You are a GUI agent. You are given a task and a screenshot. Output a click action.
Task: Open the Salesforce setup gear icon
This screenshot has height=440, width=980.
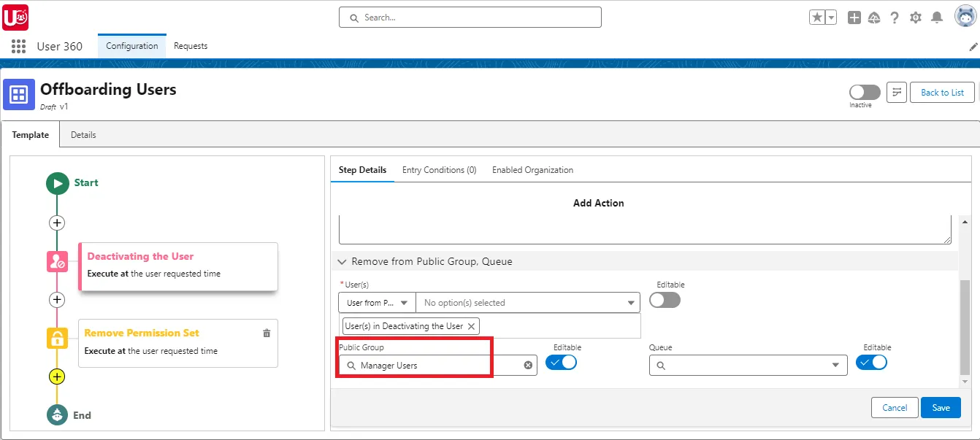[916, 17]
